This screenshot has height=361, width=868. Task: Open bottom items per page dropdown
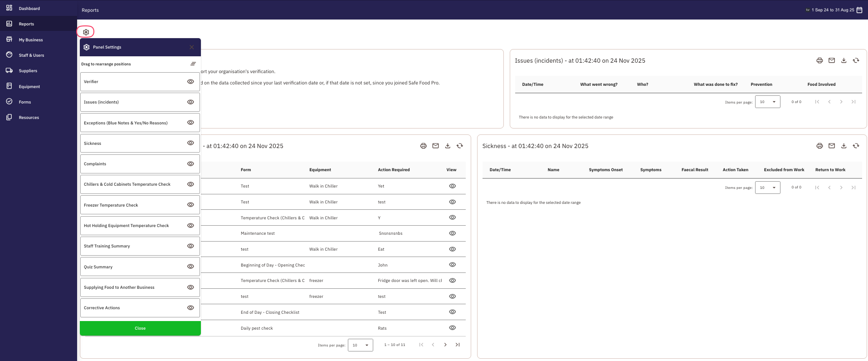click(x=360, y=345)
